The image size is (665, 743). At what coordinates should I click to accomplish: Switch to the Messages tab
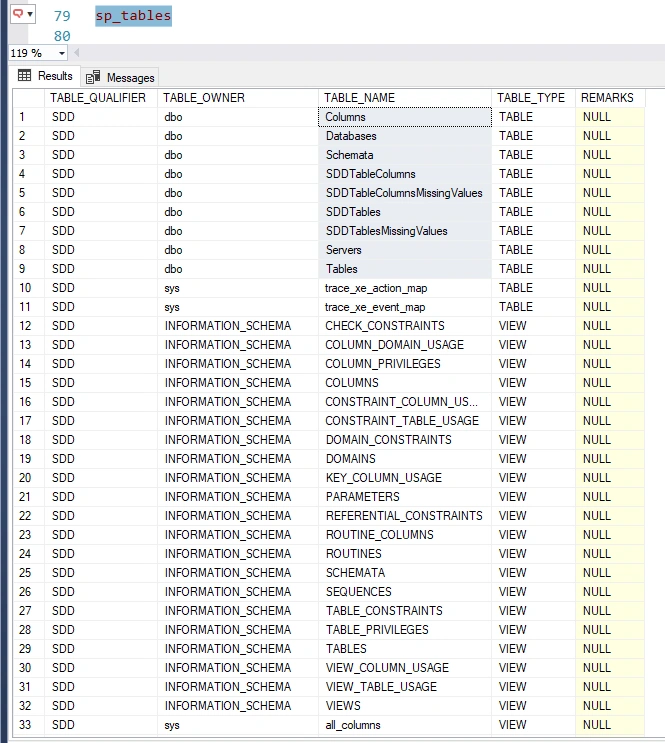point(120,77)
